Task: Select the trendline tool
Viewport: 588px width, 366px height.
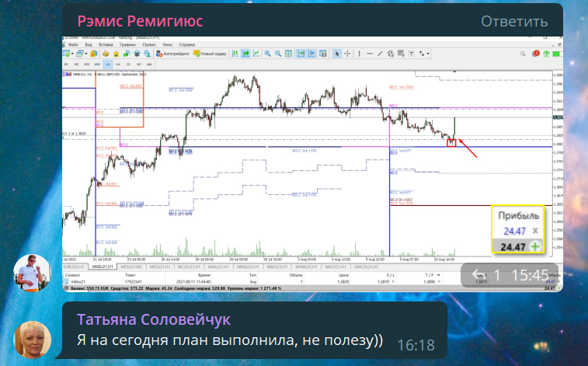Action: [380, 54]
